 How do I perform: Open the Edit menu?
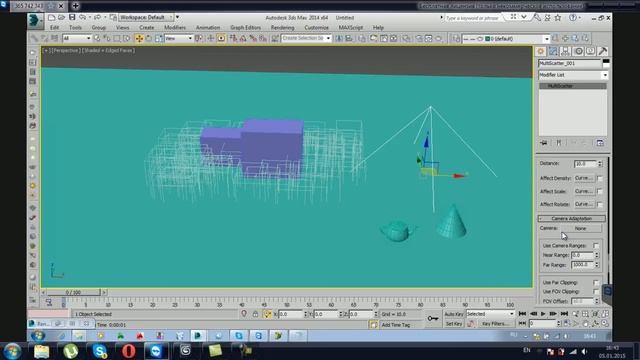point(54,27)
